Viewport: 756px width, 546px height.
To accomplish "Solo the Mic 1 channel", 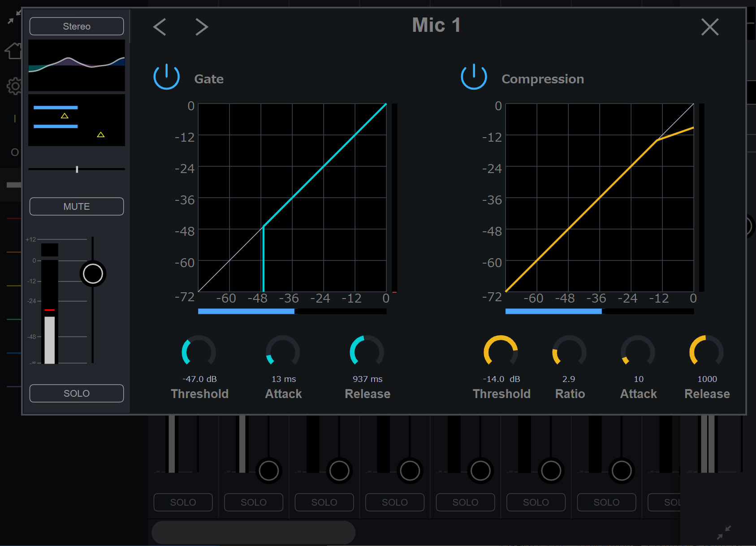I will (x=77, y=394).
